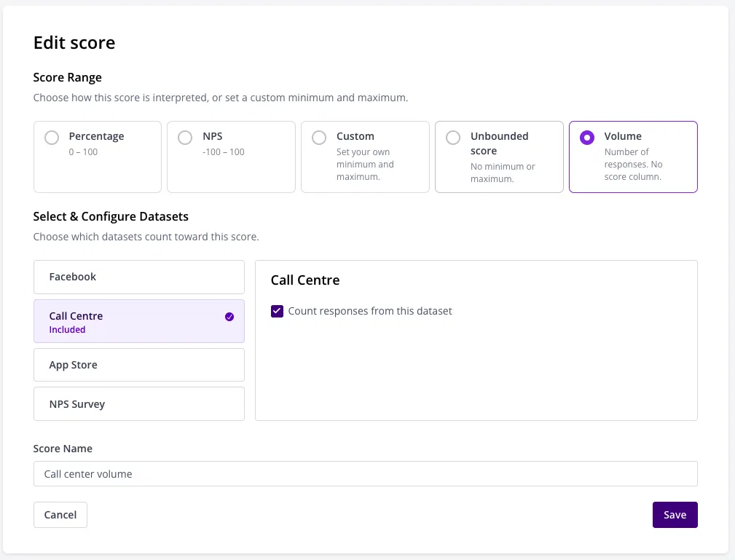
Task: Open the Facebook dataset
Action: 138,277
